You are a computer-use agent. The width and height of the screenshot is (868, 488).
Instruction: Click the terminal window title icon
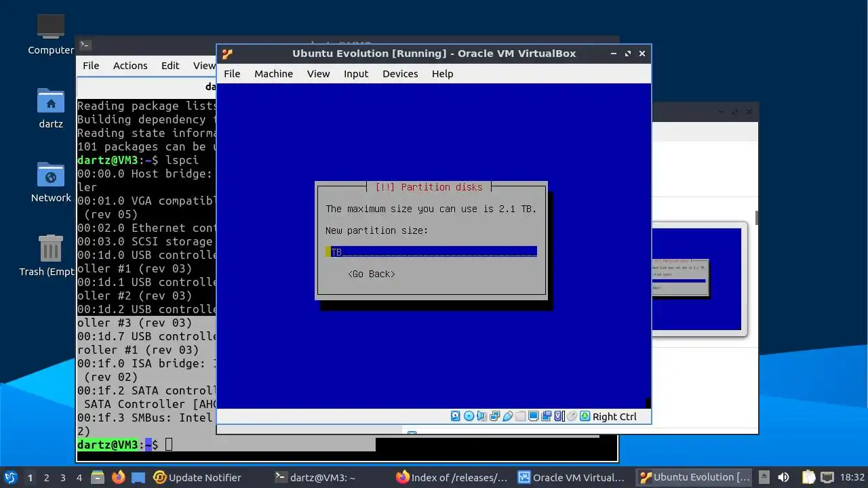click(85, 45)
